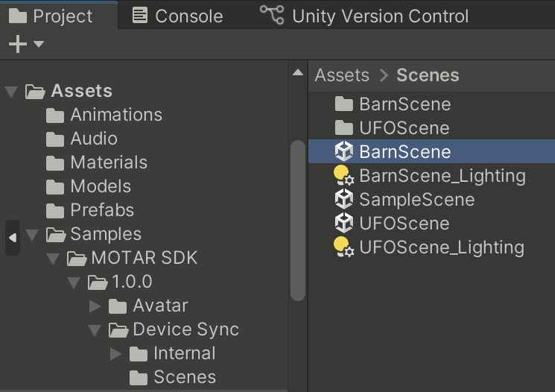Screen dimensions: 555x392
Task: Collapse the Device Sync folder arrow
Action: (95, 330)
